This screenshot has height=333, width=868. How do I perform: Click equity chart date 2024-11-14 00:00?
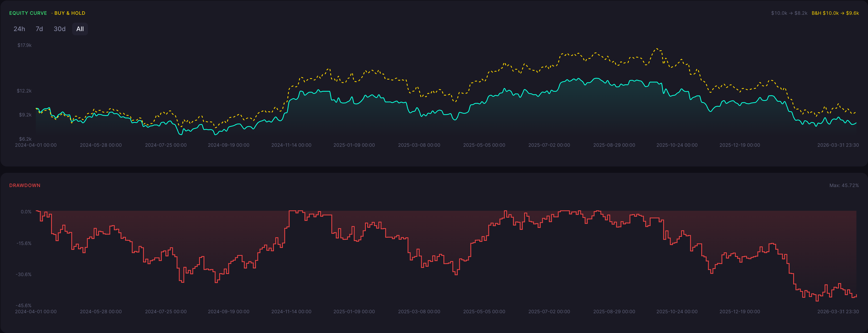pyautogui.click(x=292, y=145)
